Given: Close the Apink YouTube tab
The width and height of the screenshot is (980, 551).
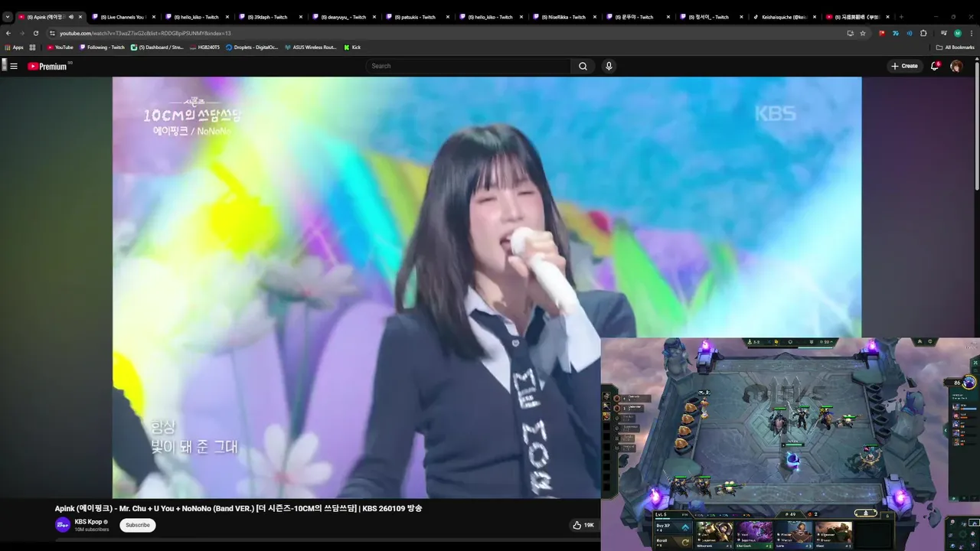Looking at the screenshot, I should (80, 17).
